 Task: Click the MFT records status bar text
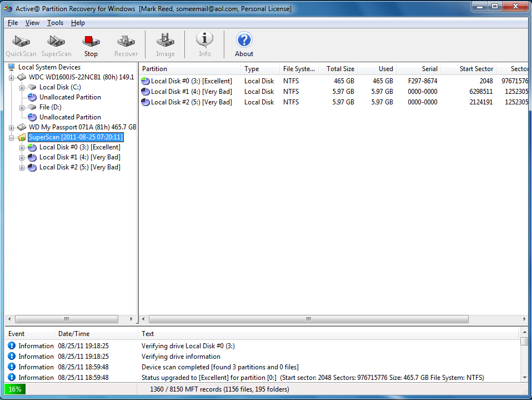click(x=219, y=389)
